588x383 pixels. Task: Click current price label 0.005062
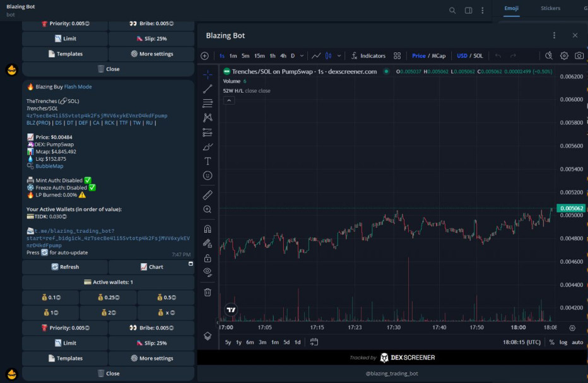[x=572, y=208]
